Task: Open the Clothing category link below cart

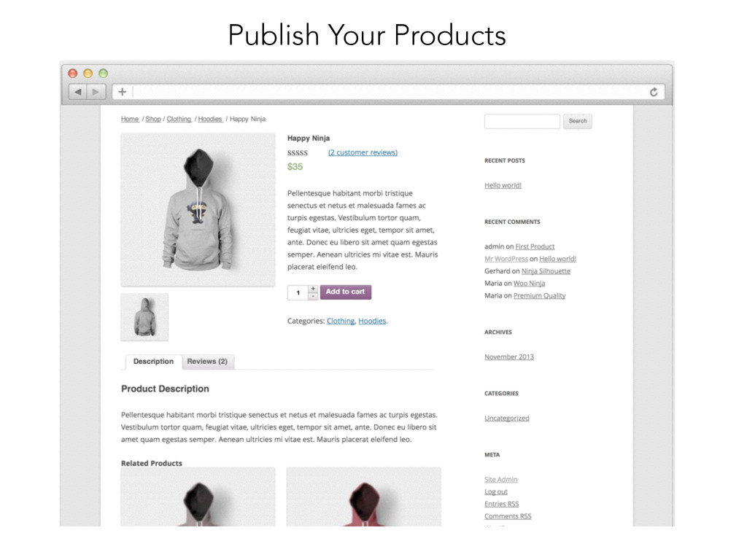Action: click(x=341, y=321)
